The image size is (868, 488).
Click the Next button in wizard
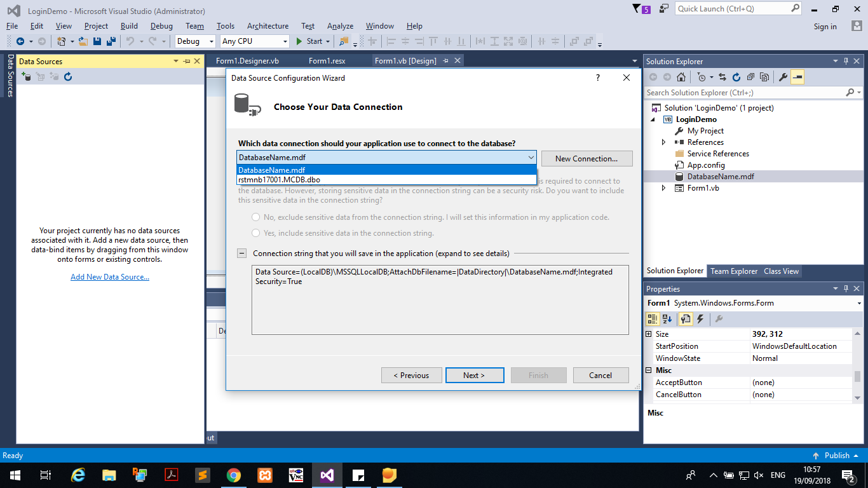(475, 376)
